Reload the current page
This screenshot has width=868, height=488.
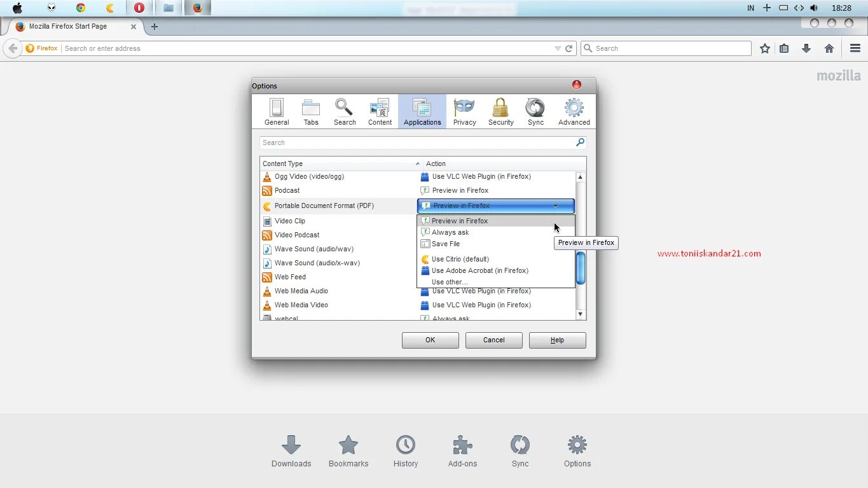pos(569,48)
